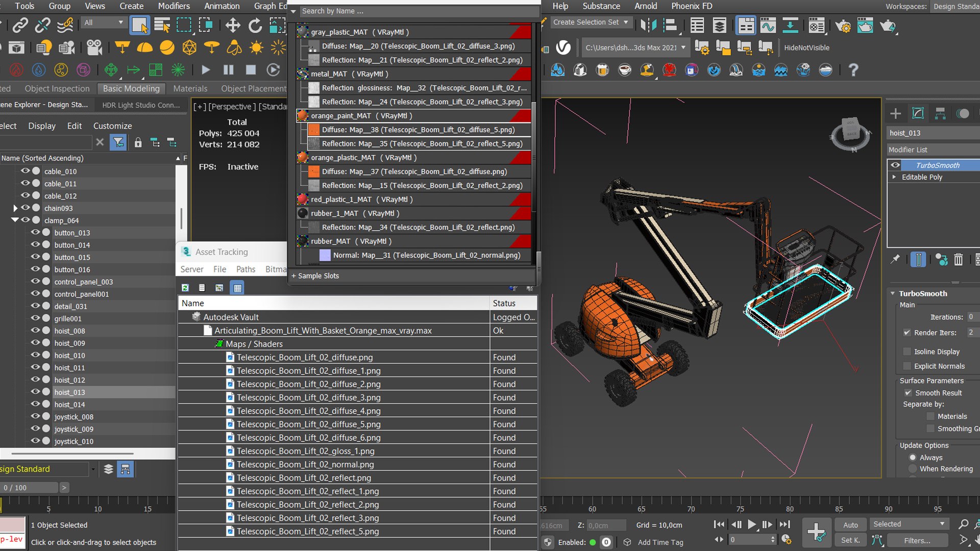This screenshot has width=980, height=551.
Task: Pin the modifier stack
Action: 895,260
